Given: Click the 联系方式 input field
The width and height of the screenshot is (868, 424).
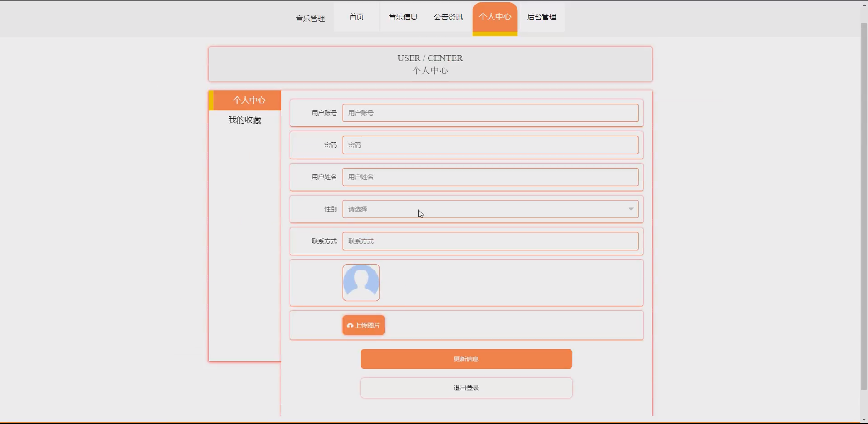Looking at the screenshot, I should click(x=490, y=241).
